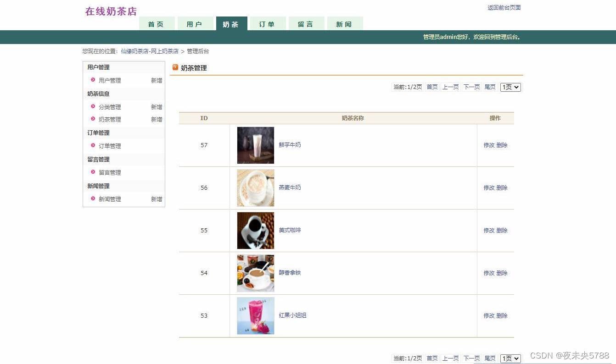Open the 美式咖啡 product name link
The image size is (616, 364).
pyautogui.click(x=290, y=230)
